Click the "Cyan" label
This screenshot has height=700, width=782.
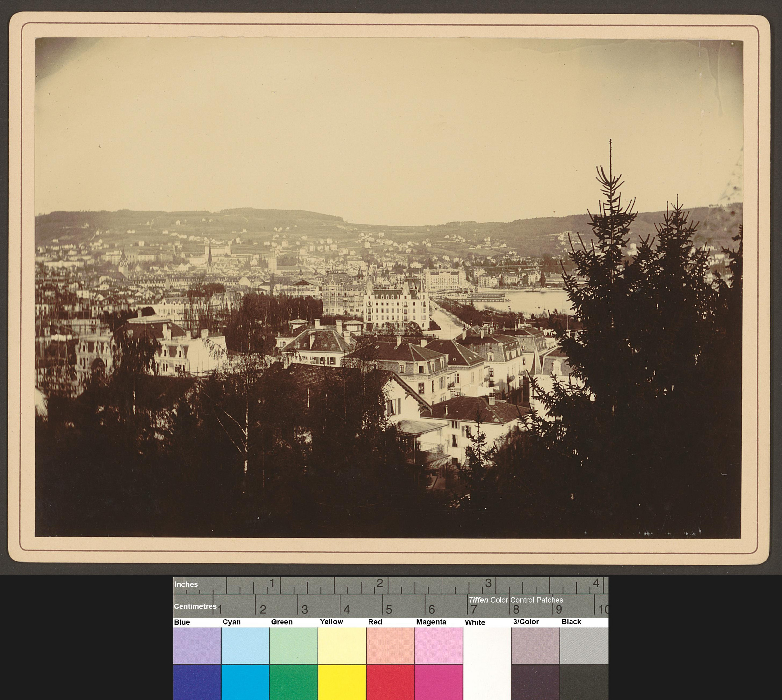(231, 622)
